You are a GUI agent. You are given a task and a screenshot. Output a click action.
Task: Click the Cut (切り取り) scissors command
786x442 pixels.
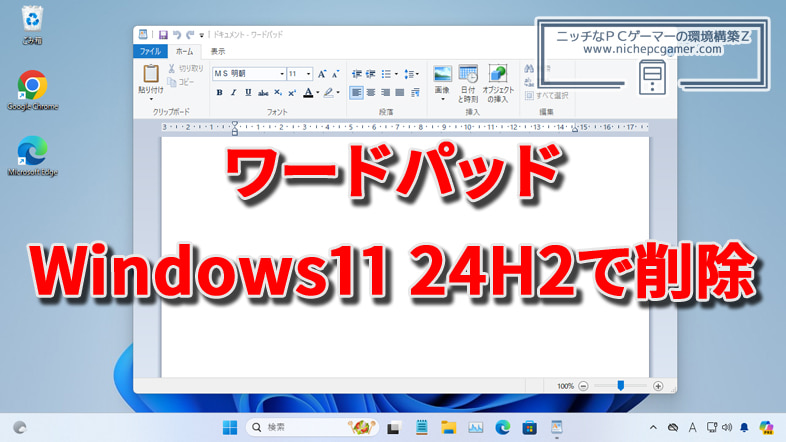coord(185,68)
